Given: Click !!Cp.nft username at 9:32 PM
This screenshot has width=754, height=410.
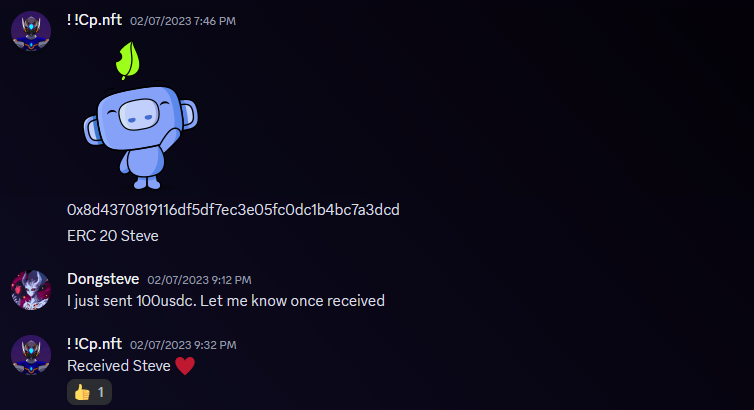Looking at the screenshot, I should pyautogui.click(x=94, y=344).
